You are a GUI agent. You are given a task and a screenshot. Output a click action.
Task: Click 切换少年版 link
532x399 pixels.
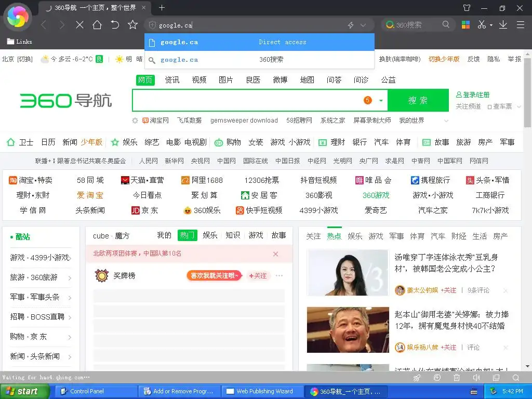[444, 59]
